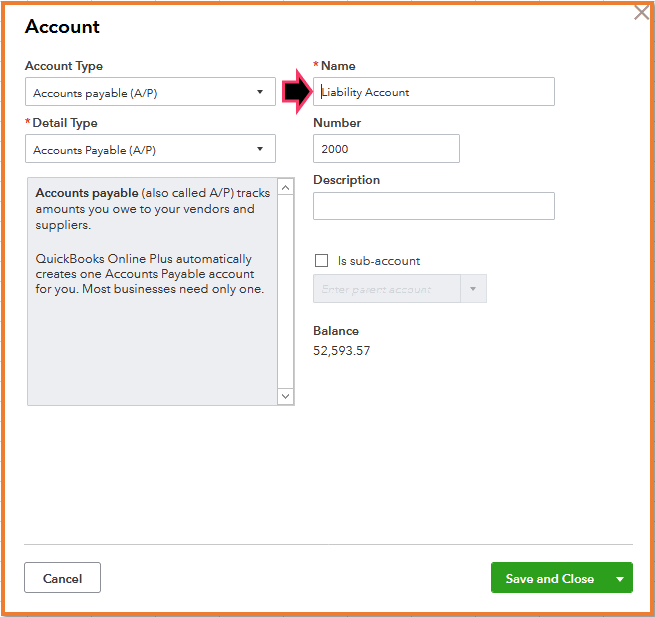Click the Number field containing 2000

tap(386, 149)
